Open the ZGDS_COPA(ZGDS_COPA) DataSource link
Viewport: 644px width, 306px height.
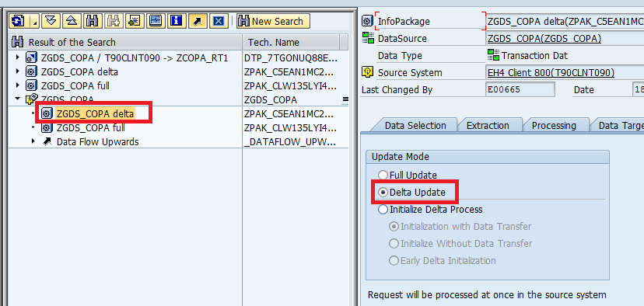point(544,39)
